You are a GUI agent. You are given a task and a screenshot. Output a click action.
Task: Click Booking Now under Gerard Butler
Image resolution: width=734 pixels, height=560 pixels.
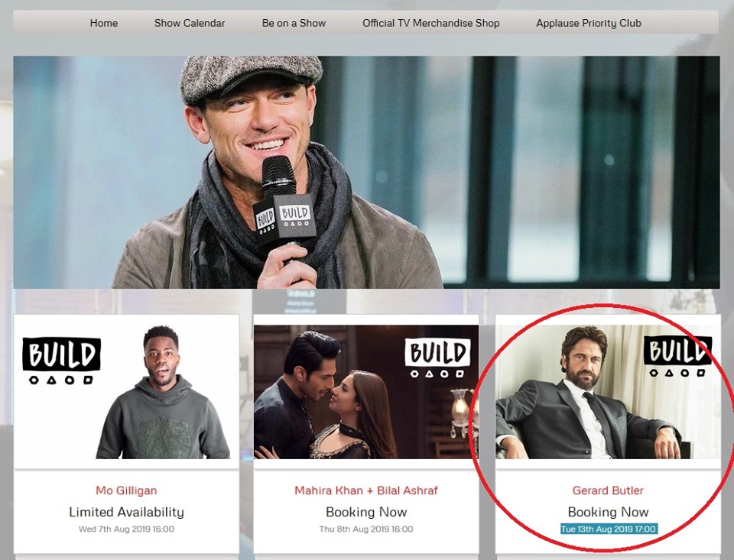click(608, 512)
